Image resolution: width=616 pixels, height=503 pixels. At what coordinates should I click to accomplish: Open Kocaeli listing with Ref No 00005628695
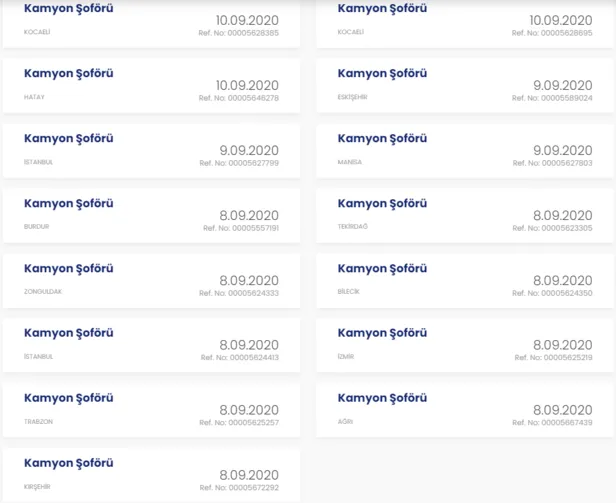382,9
